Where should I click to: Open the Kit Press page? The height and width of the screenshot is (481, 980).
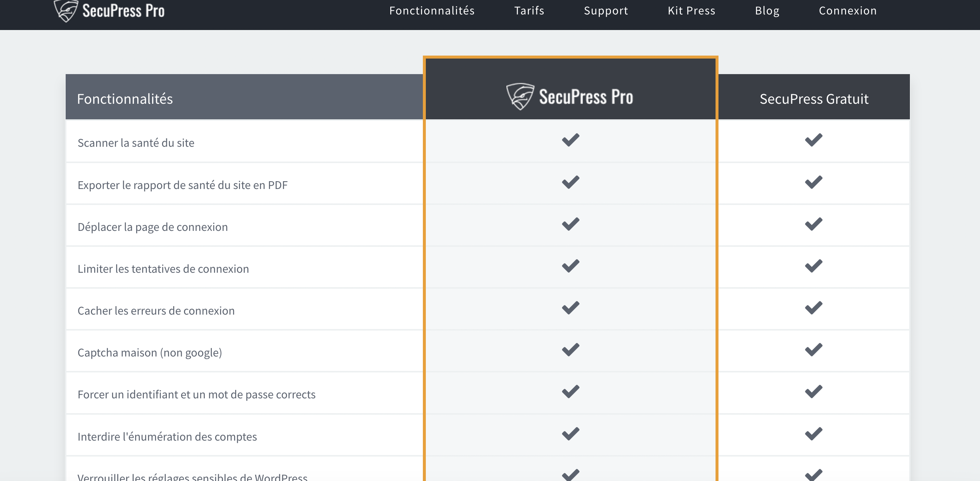coord(691,11)
